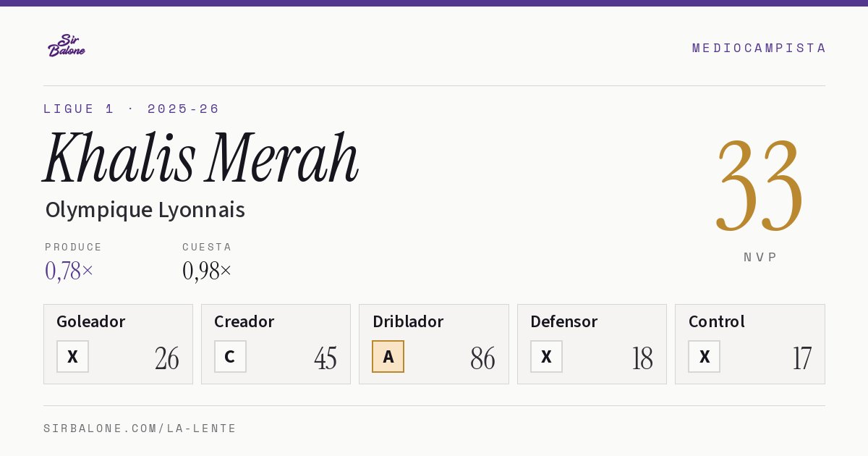Click the MEDIOCAMPISTA position label
This screenshot has height=456, width=868.
coord(759,48)
